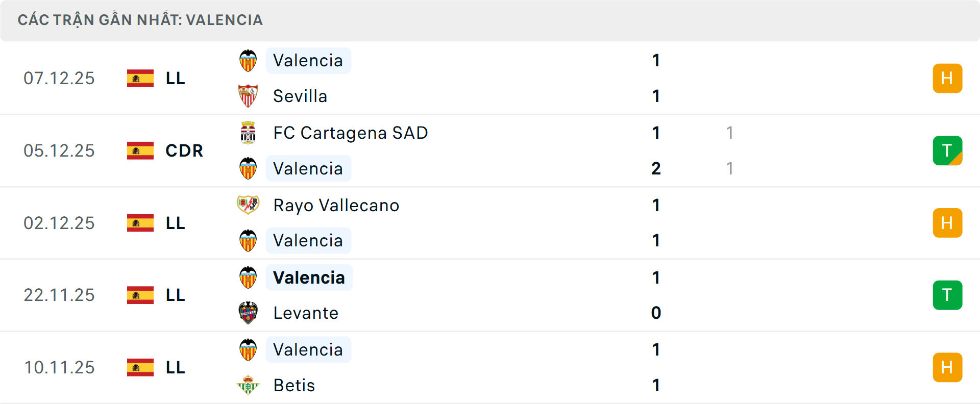Screen dimensions: 980x404
Task: Click the 02.12.25 match date
Action: coord(59,223)
